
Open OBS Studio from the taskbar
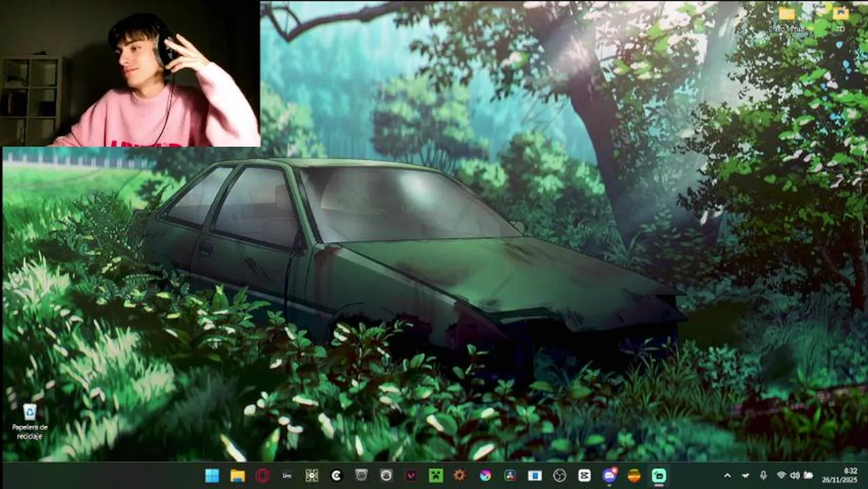coord(560,475)
